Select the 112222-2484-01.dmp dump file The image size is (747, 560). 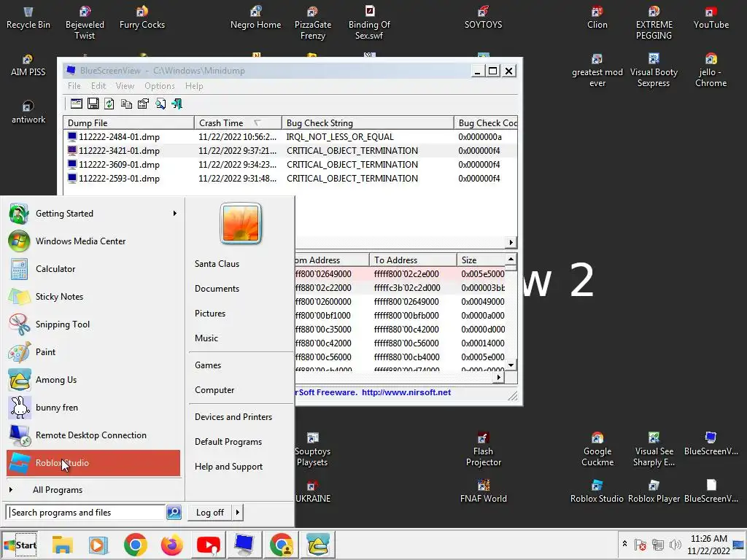(119, 137)
